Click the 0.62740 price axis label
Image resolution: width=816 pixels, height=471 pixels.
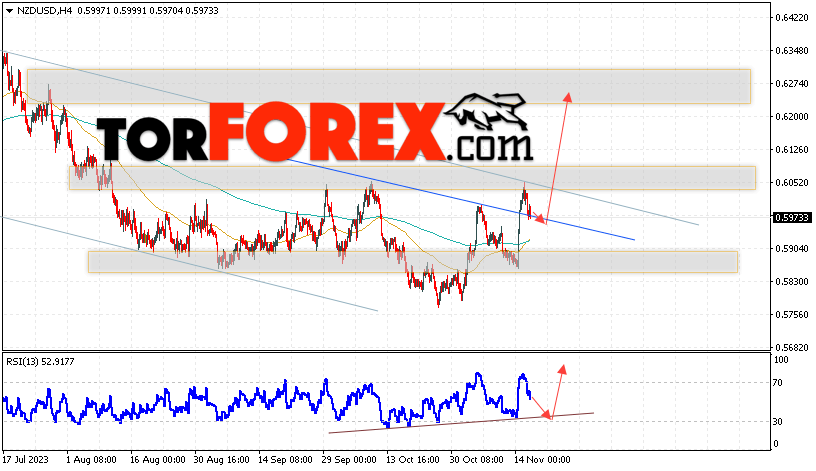(x=792, y=84)
